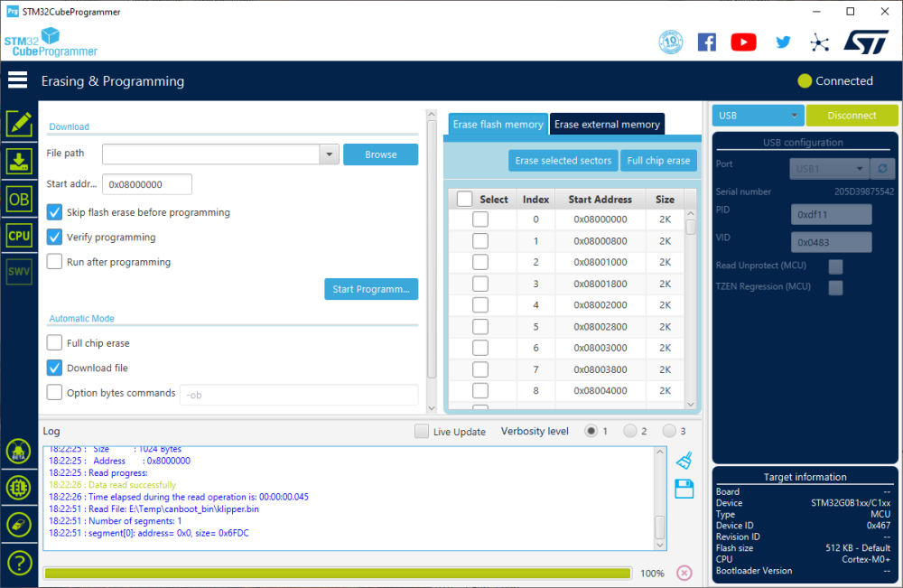Image resolution: width=903 pixels, height=588 pixels.
Task: Open the ST Facebook page icon
Action: [x=707, y=42]
